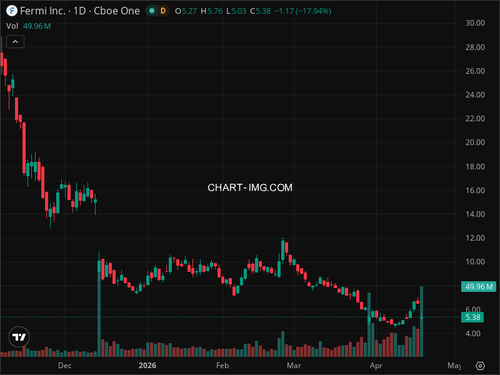
Task: Click the latest tall volume bar
Action: tap(421, 321)
